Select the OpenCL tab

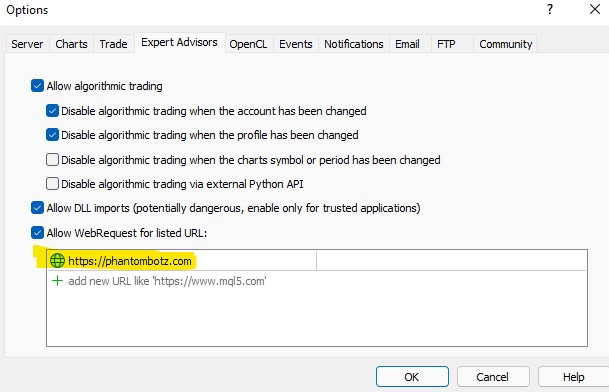tap(248, 44)
